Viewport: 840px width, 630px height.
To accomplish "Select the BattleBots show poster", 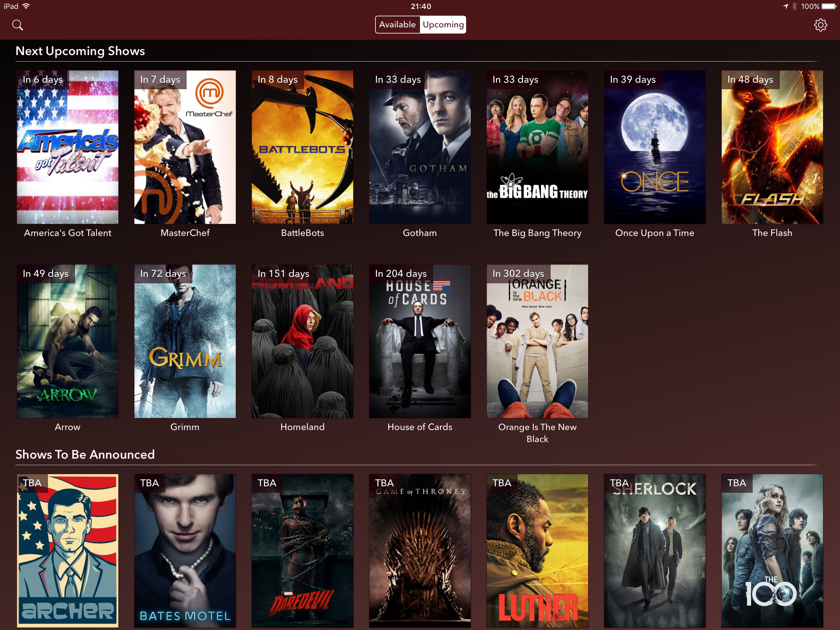I will pos(302,147).
